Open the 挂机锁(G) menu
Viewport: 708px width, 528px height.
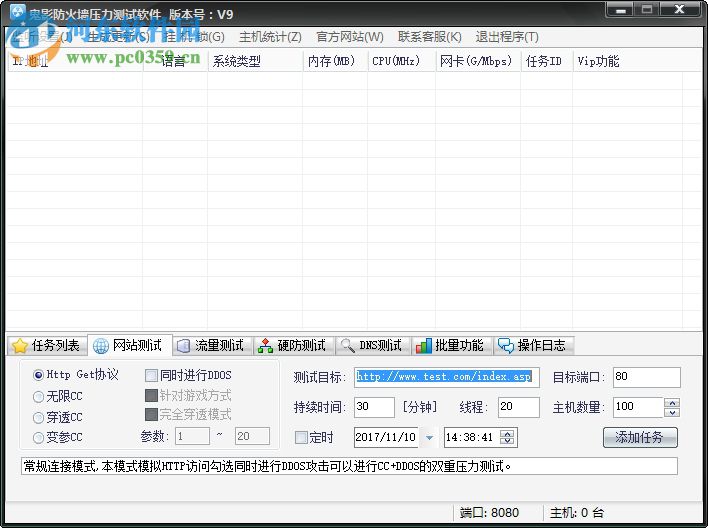pyautogui.click(x=194, y=37)
